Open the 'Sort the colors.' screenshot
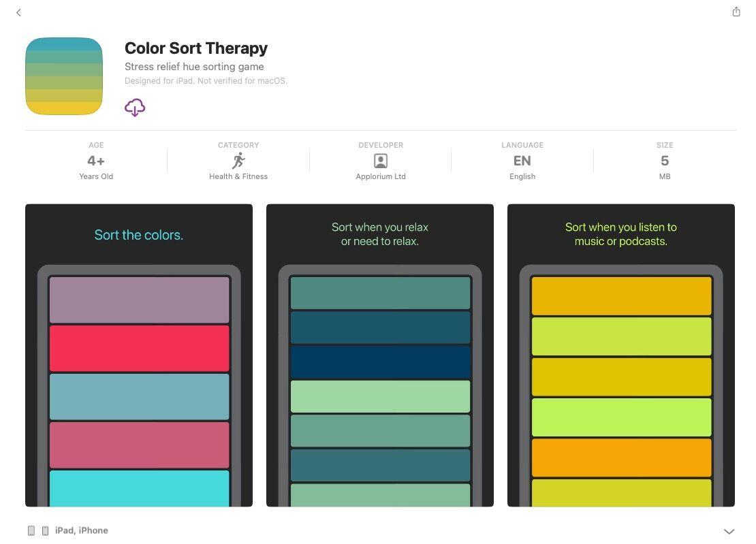Viewport: 756px width, 544px height. click(139, 235)
